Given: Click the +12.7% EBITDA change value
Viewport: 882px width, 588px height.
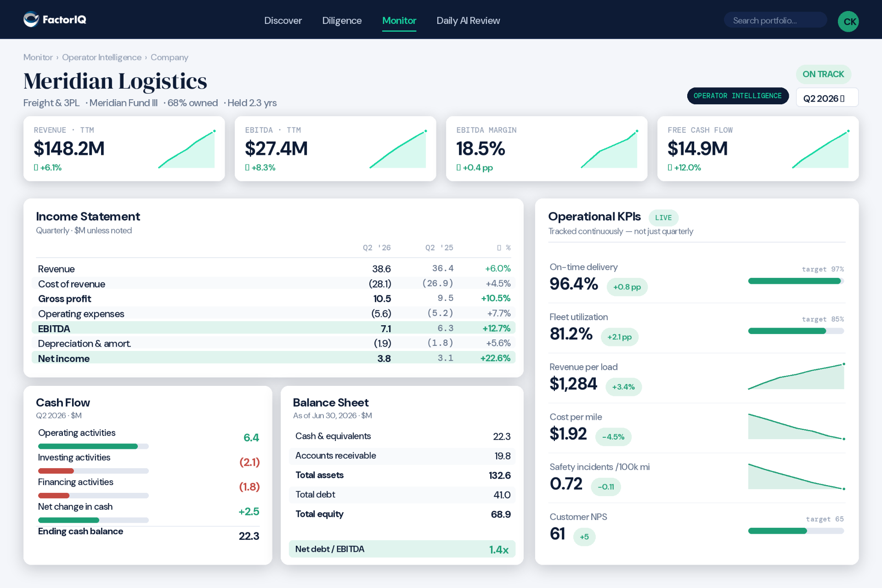Looking at the screenshot, I should click(x=496, y=328).
